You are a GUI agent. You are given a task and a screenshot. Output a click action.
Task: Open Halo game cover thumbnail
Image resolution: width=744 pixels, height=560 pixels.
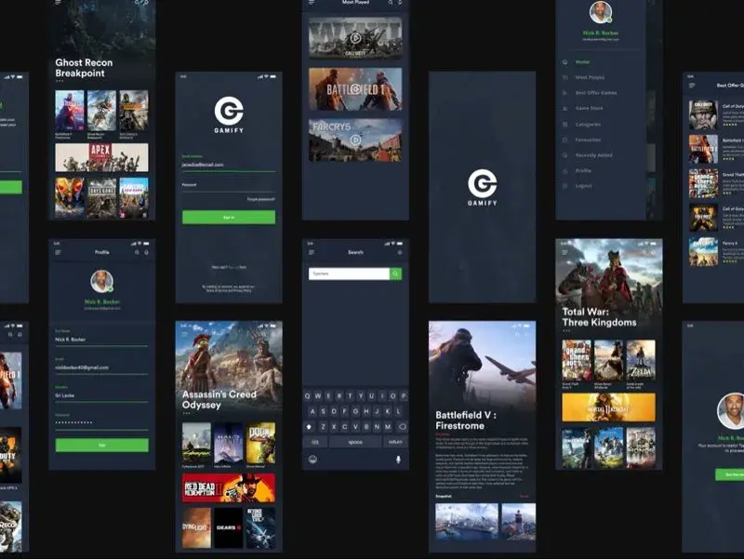click(229, 443)
